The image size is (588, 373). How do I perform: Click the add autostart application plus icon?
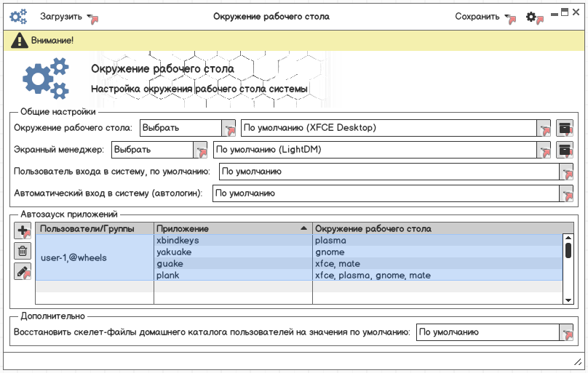(23, 231)
